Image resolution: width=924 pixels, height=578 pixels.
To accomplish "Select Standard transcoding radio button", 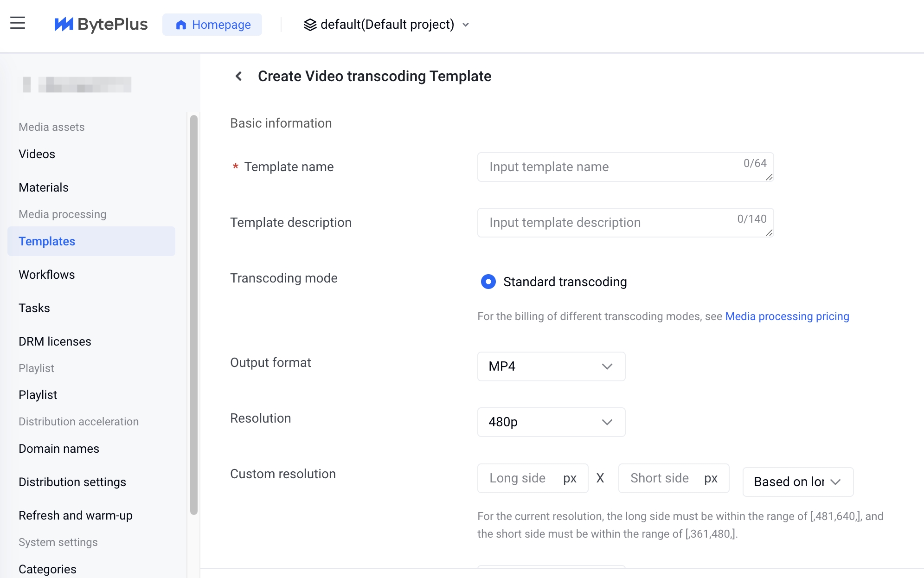I will tap(488, 282).
